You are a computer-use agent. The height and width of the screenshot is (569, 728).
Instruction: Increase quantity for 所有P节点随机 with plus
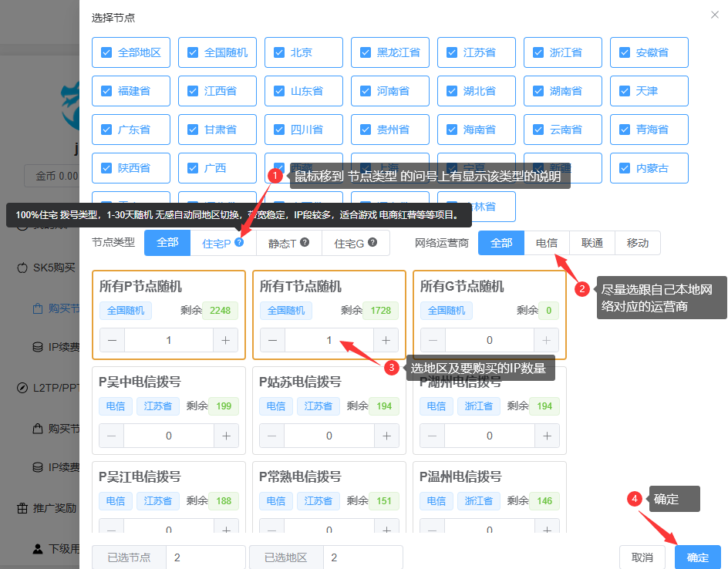[x=226, y=340]
